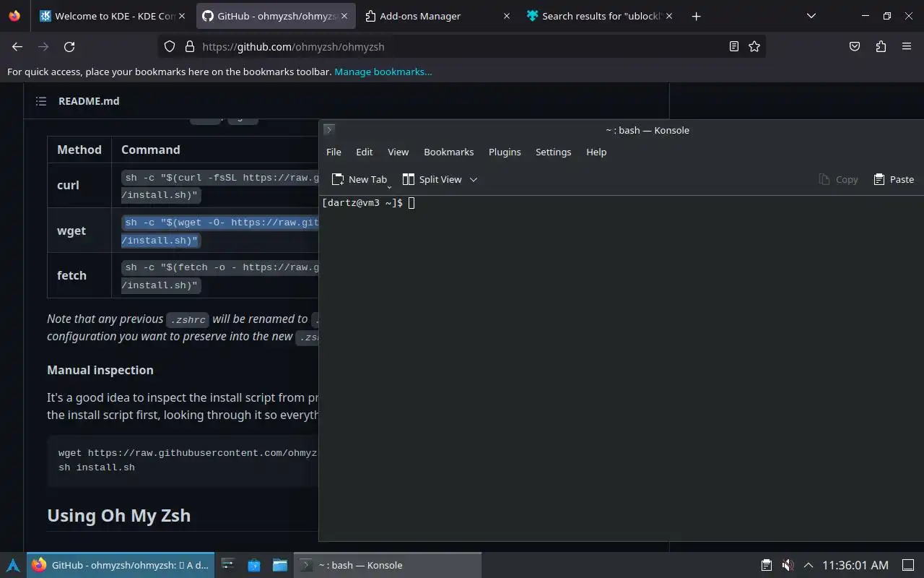The image size is (924, 578).
Task: Click the muted volume tray icon
Action: [788, 565]
